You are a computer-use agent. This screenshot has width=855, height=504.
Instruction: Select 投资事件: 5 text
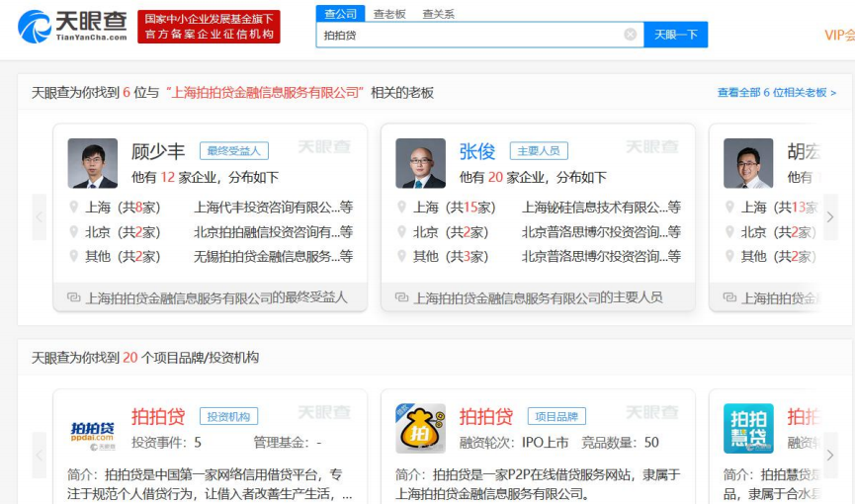[x=166, y=443]
